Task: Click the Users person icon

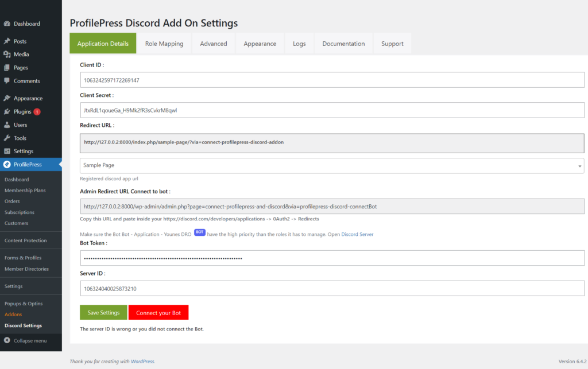Action: (x=7, y=125)
